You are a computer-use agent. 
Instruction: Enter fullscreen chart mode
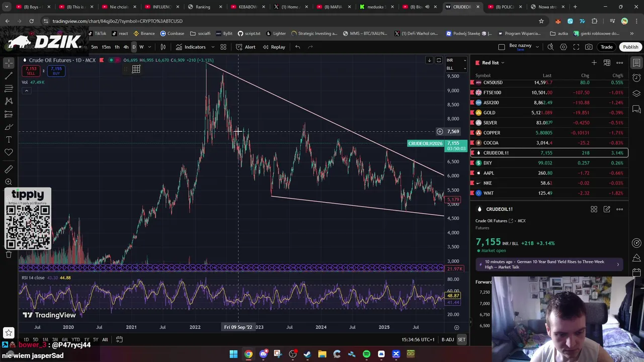coord(576,47)
